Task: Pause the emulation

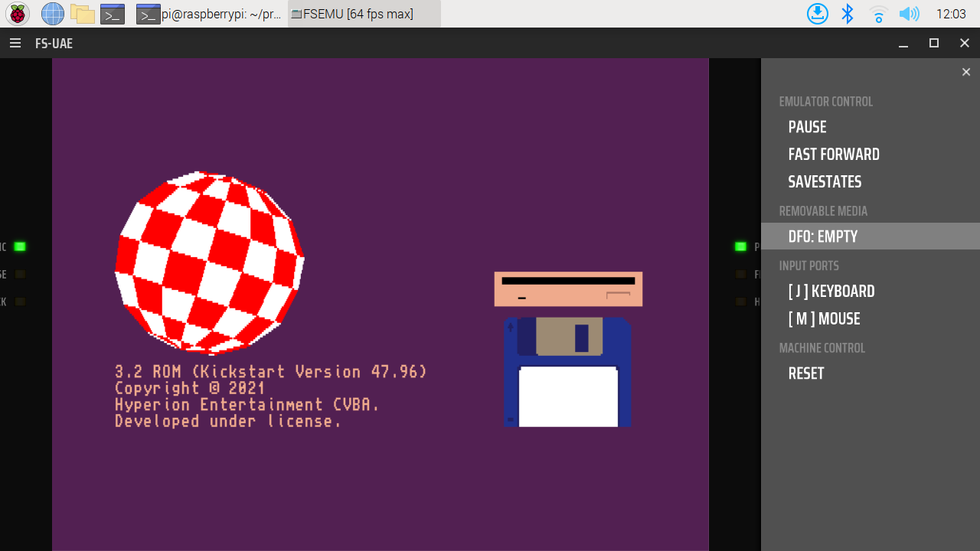Action: pyautogui.click(x=807, y=127)
